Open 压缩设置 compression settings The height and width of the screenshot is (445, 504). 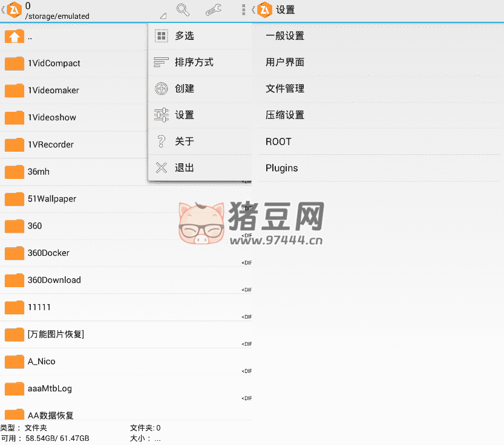pyautogui.click(x=378, y=115)
